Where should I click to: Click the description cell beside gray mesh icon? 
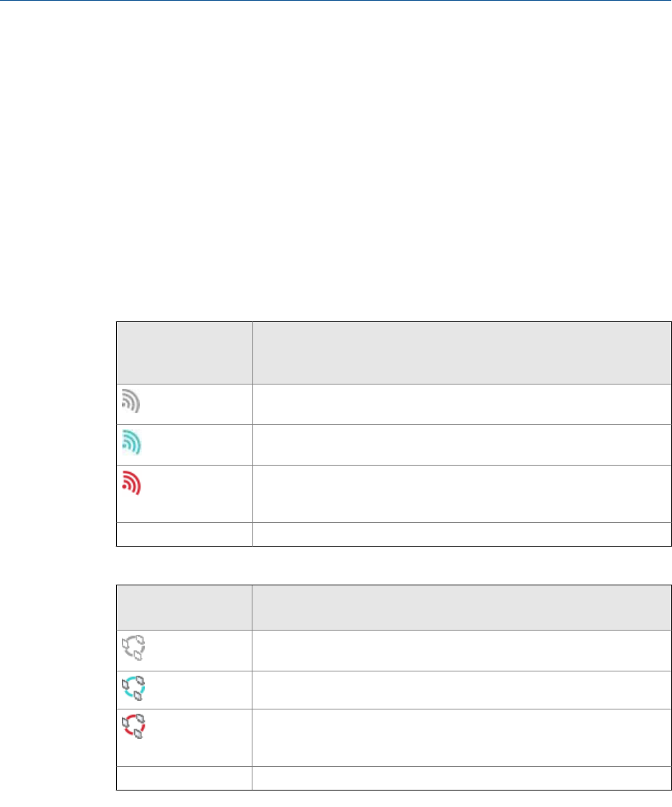(x=462, y=649)
